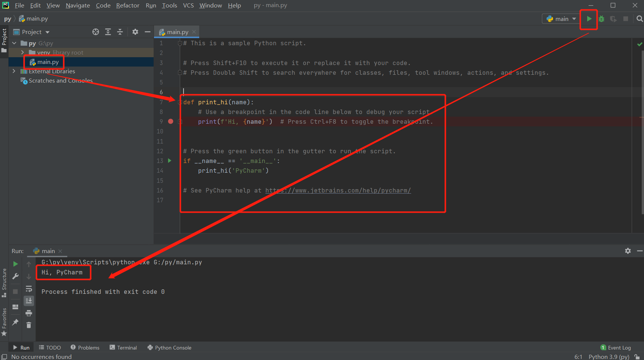Click the py breadcrumb in navigation bar
The height and width of the screenshot is (360, 644).
pyautogui.click(x=7, y=19)
